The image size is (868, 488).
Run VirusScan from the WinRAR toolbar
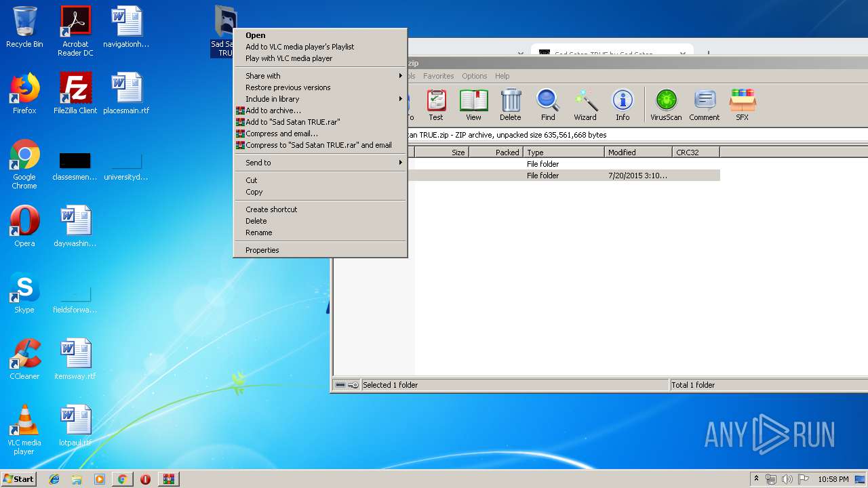click(666, 105)
